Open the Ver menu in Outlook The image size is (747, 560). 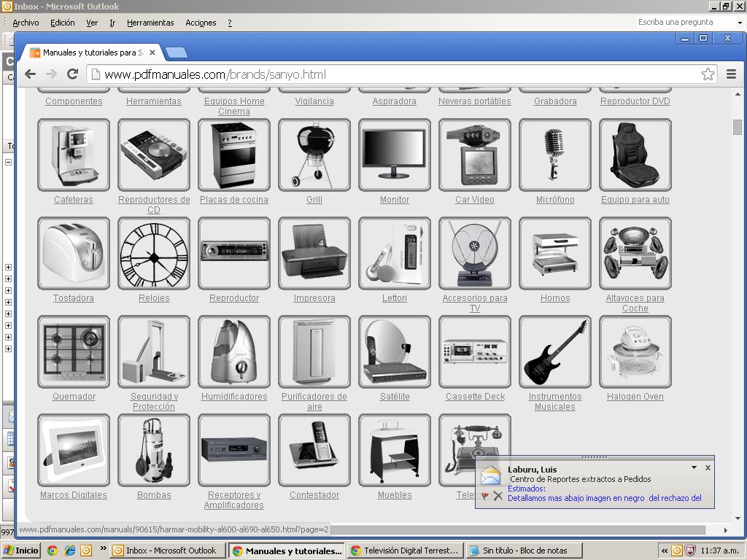point(92,23)
